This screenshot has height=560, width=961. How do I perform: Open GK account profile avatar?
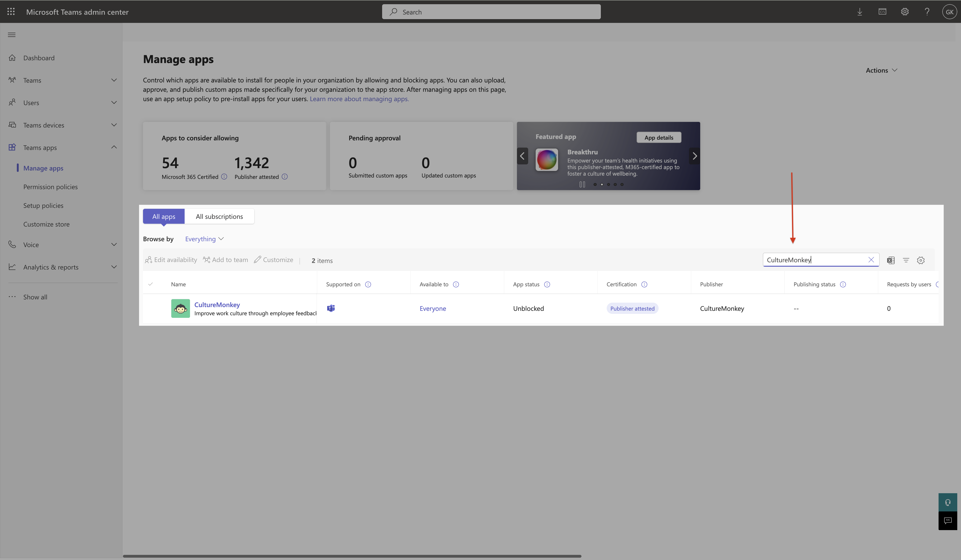949,12
